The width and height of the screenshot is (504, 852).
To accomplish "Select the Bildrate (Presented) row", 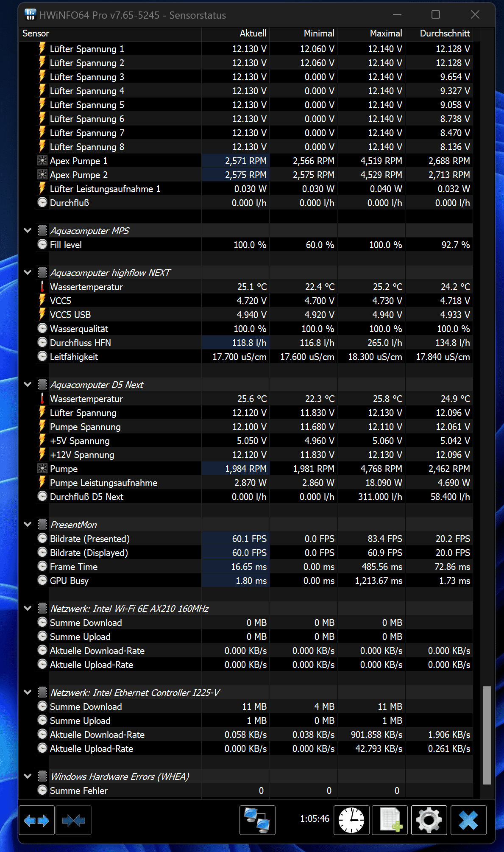I will (x=254, y=539).
